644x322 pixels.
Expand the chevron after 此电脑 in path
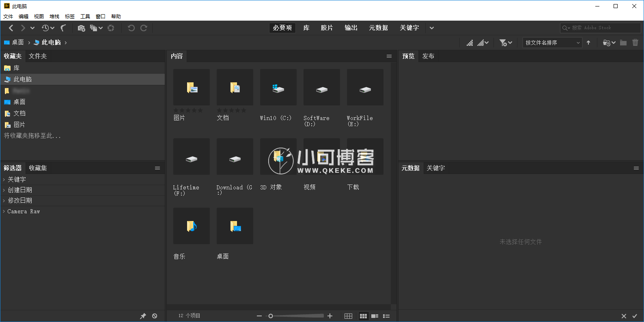click(66, 43)
